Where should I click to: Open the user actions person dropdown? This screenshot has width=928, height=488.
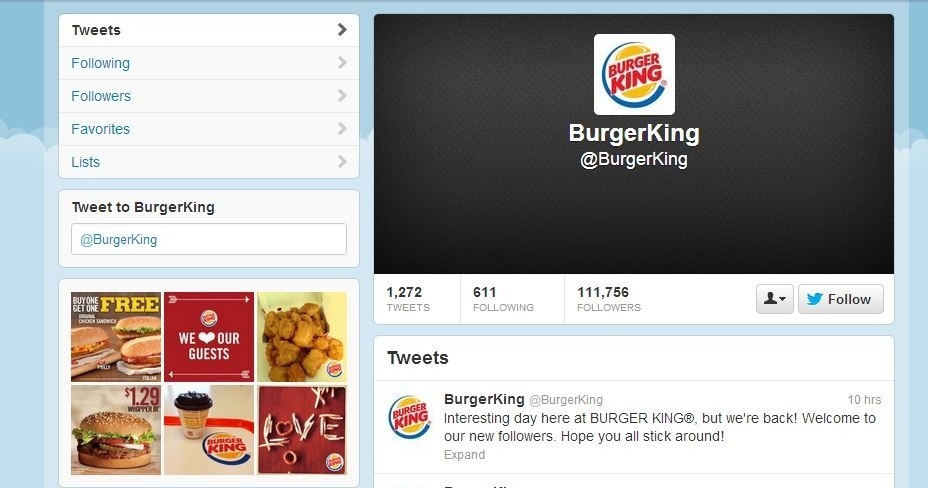[x=774, y=299]
